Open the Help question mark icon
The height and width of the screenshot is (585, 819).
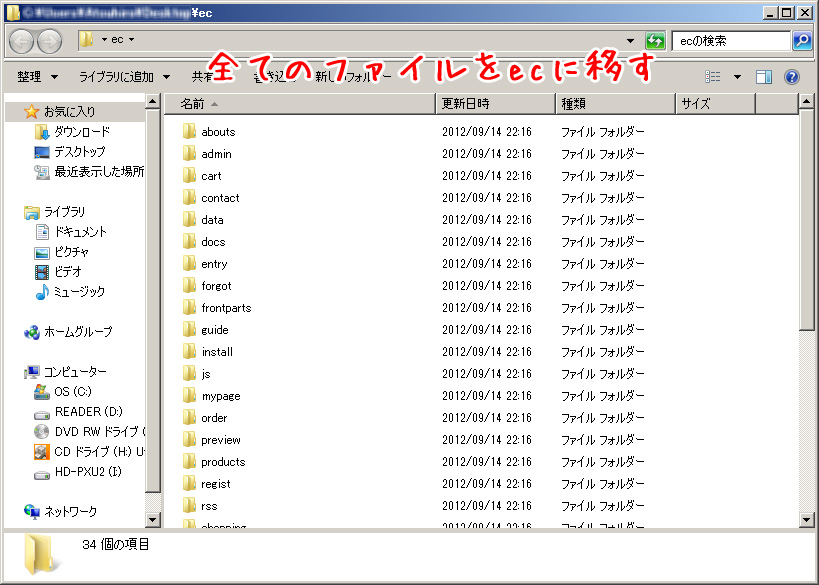[792, 77]
